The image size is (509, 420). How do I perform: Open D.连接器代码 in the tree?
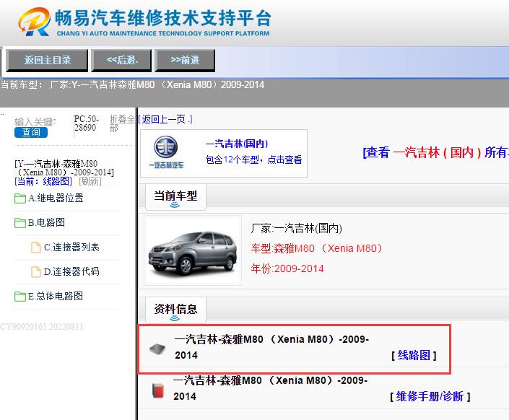click(x=71, y=271)
